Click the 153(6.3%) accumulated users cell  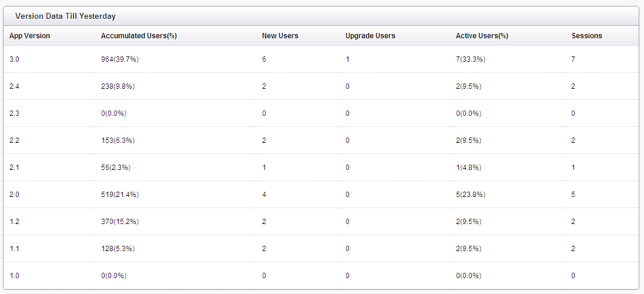(118, 141)
